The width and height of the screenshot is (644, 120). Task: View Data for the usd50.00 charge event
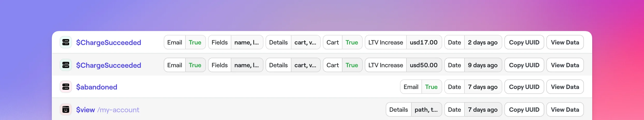565,65
